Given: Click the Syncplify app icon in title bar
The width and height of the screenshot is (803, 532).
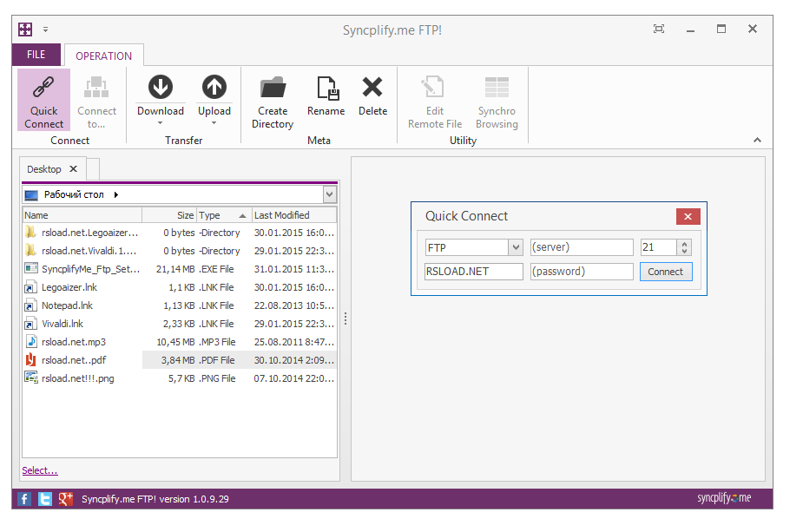Looking at the screenshot, I should (25, 30).
